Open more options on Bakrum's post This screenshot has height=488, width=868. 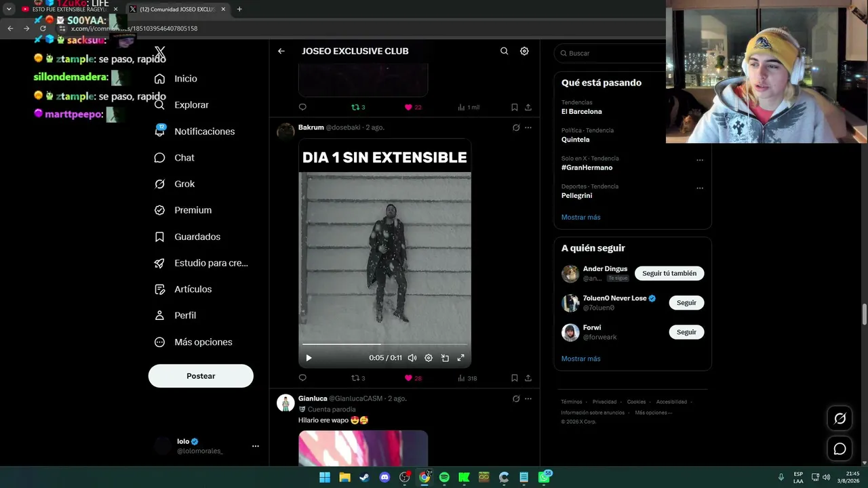[x=528, y=127]
